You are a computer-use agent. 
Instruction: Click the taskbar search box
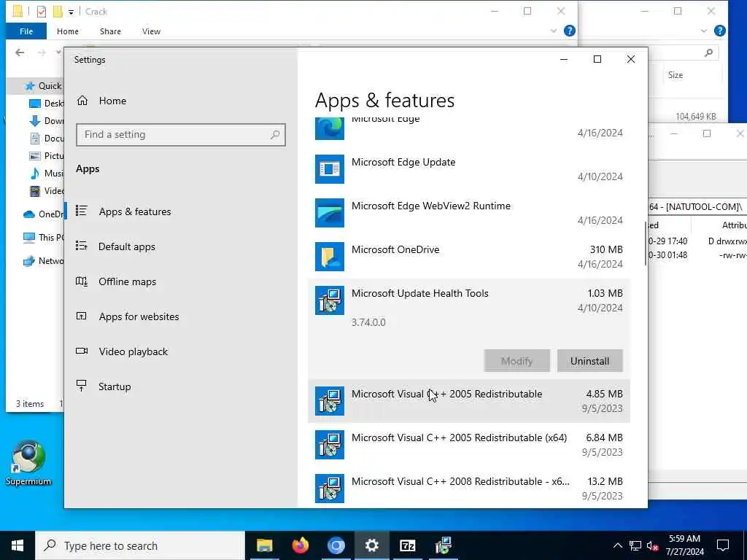point(139,545)
